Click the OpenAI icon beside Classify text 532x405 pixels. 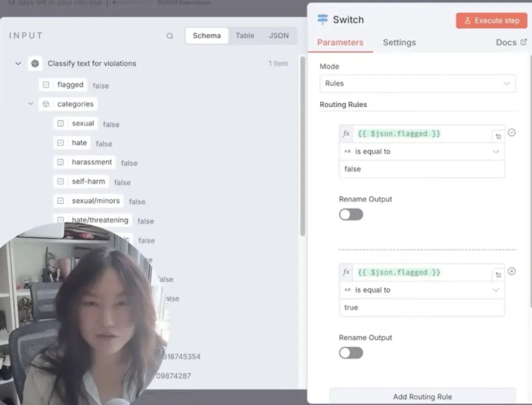click(35, 63)
